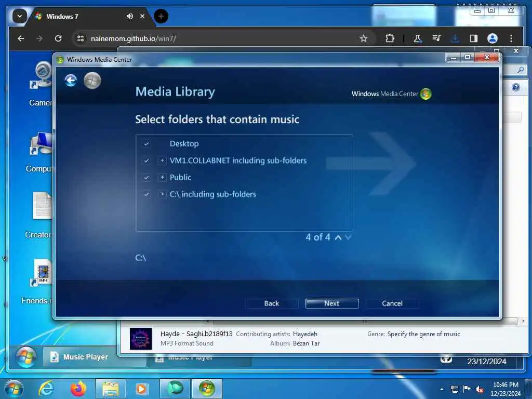The image size is (532, 399).
Task: Open the media control playlist icon
Action: click(436, 38)
